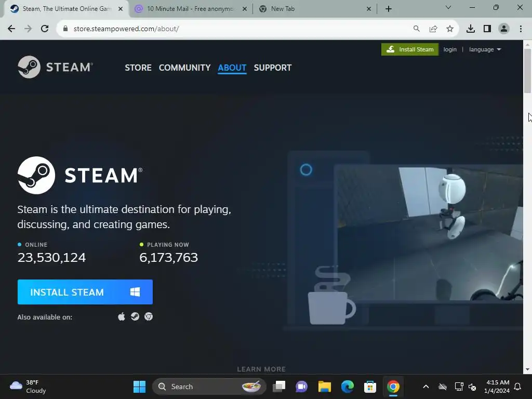This screenshot has width=532, height=399.
Task: Open Microsoft Store from the taskbar
Action: point(370,387)
